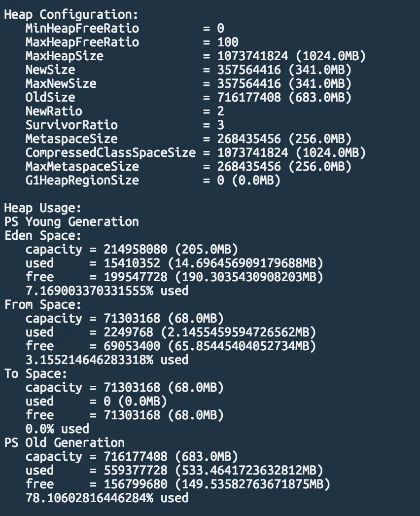The width and height of the screenshot is (420, 516).
Task: Click the "PS Young Generation" line
Action: [x=71, y=221]
